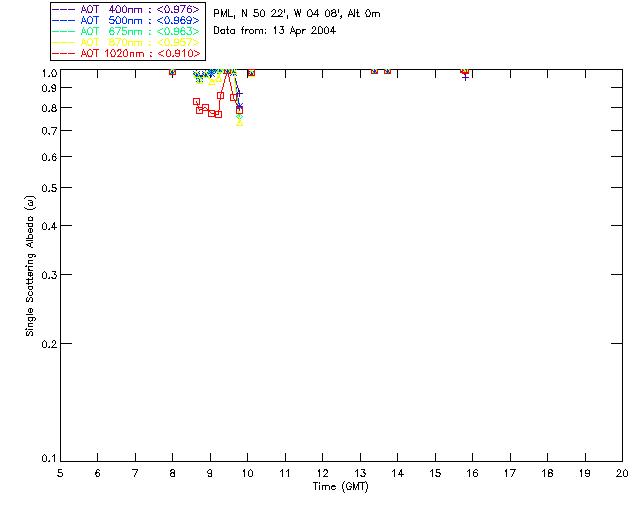Screen dimensions: 640x512
Task: Click the purple plus marker near hour 16
Action: tap(465, 77)
